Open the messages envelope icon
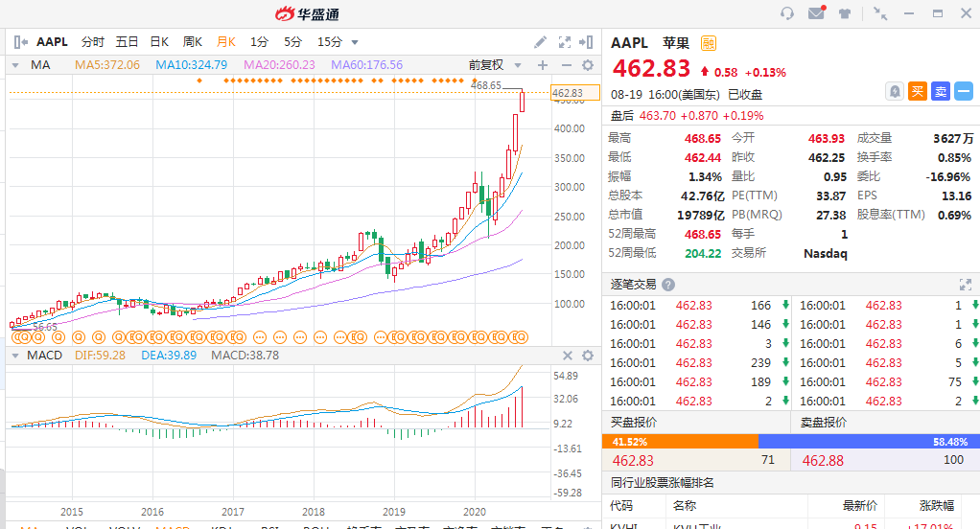The height and width of the screenshot is (529, 980). [x=816, y=13]
